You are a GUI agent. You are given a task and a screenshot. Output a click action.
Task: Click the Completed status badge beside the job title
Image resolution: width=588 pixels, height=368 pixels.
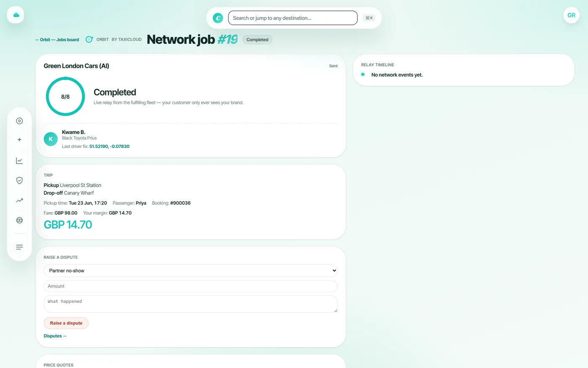click(x=257, y=40)
